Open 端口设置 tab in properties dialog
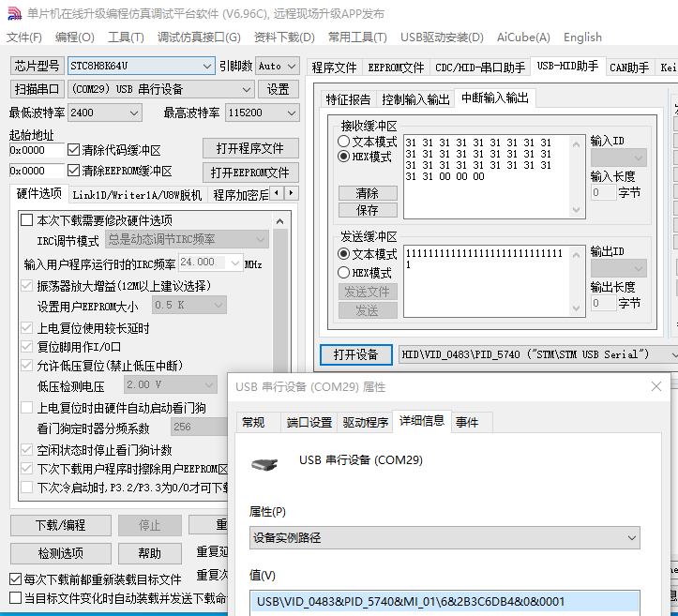The height and width of the screenshot is (616, 678). pos(309,422)
